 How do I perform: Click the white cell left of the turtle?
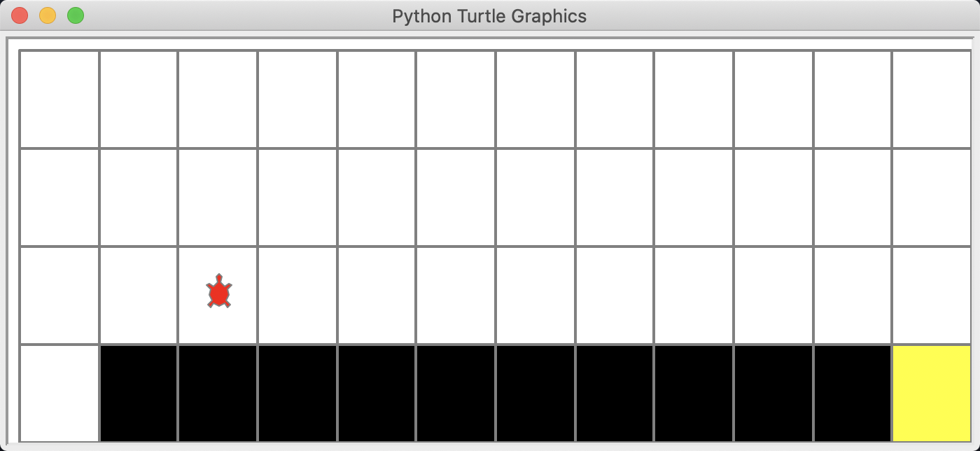coord(139,296)
